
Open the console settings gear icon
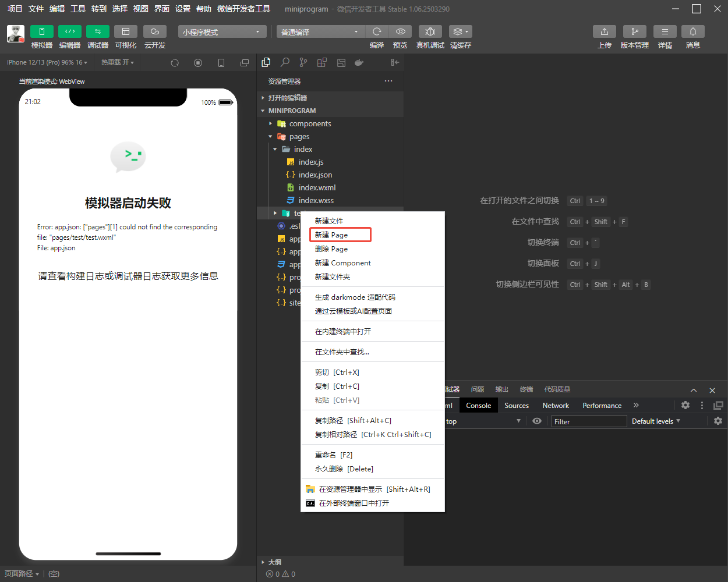click(x=718, y=421)
